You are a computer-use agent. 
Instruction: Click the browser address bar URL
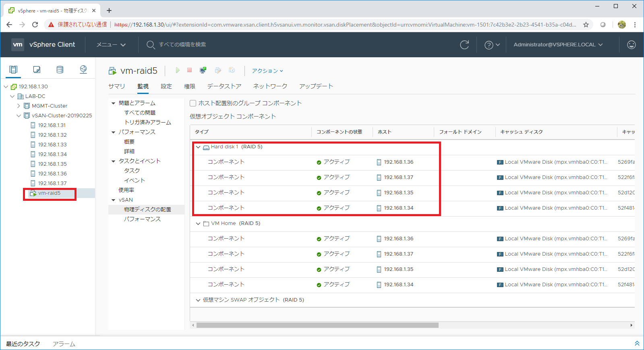345,25
